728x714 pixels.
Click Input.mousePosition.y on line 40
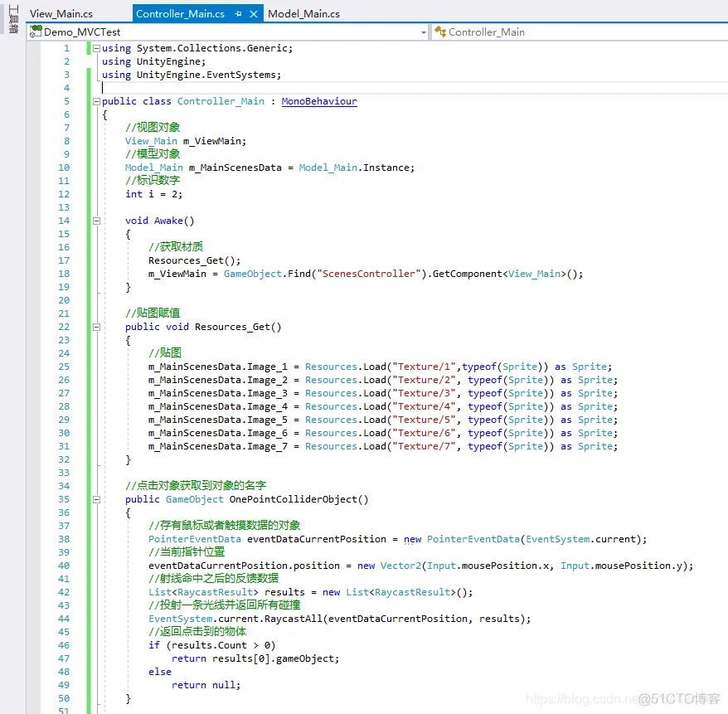[x=621, y=566]
